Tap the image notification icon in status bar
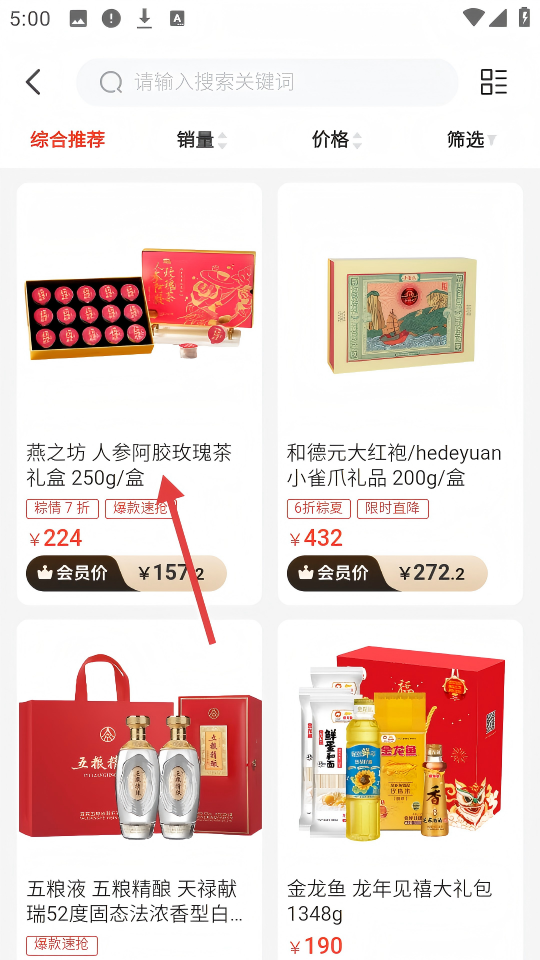This screenshot has width=540, height=960. click(78, 18)
